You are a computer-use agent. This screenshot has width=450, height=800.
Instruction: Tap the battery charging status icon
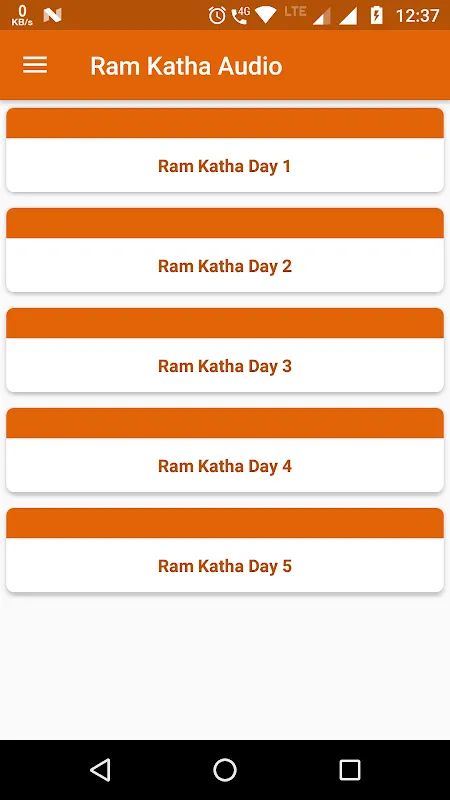[377, 15]
